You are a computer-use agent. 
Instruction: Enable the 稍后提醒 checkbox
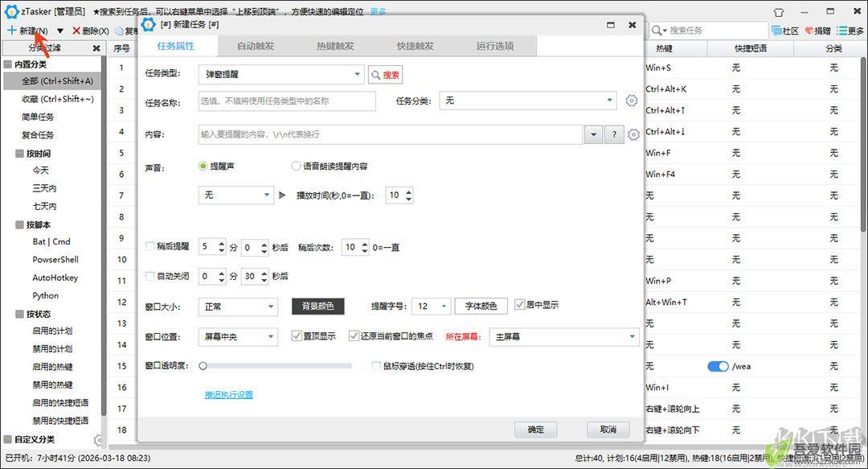[150, 246]
